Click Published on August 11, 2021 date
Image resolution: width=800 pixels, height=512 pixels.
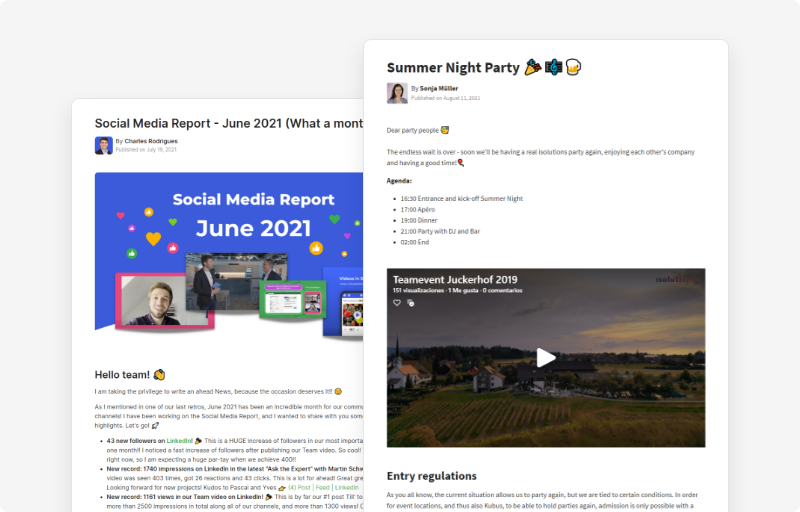(445, 98)
